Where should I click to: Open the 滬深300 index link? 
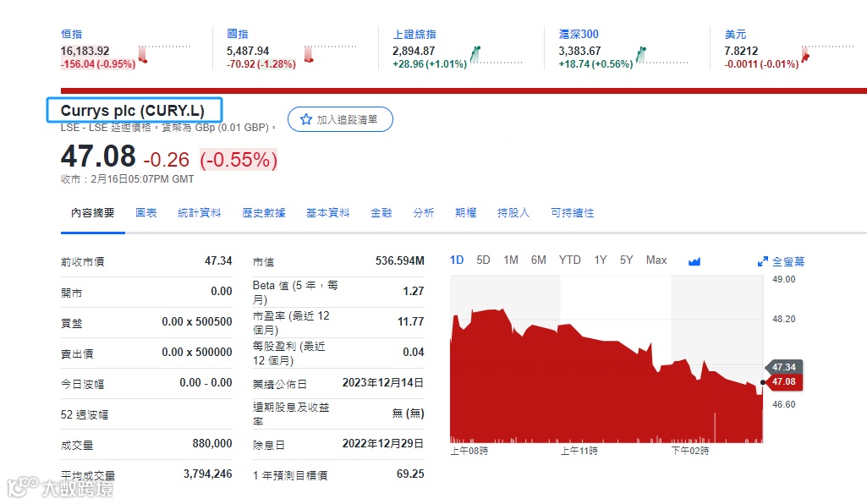click(x=579, y=35)
